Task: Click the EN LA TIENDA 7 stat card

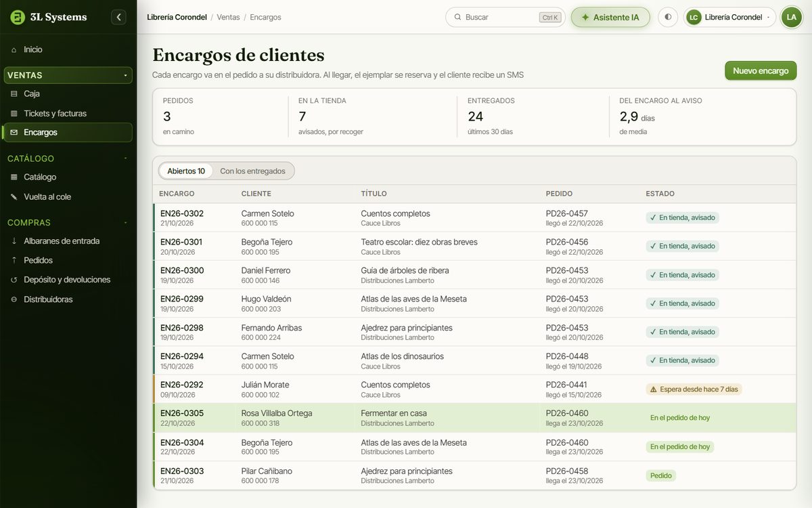Action: click(373, 116)
